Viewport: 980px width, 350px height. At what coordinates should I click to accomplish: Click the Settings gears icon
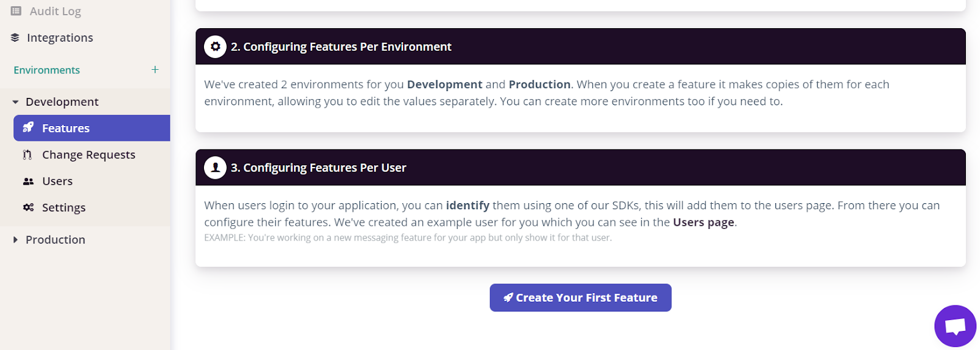[28, 207]
